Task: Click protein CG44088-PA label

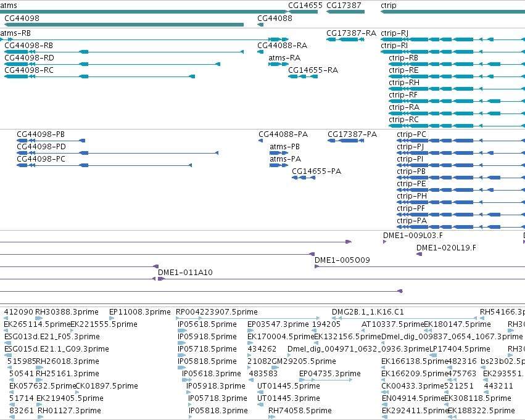Action: click(x=283, y=134)
